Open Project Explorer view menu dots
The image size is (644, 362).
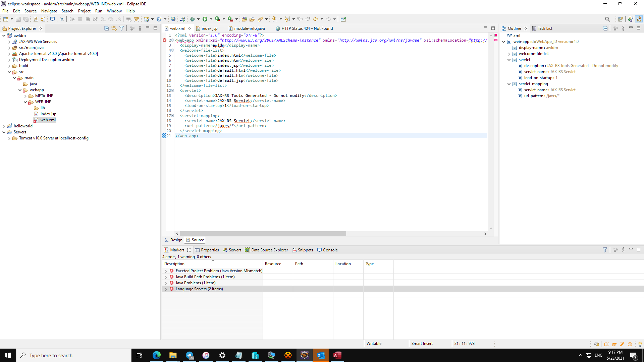[x=140, y=28]
